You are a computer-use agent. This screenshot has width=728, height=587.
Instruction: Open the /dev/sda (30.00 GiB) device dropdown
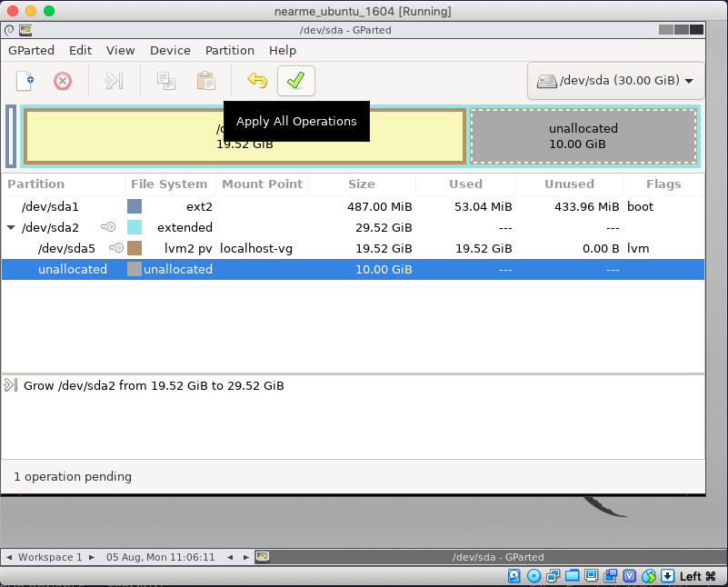[615, 81]
